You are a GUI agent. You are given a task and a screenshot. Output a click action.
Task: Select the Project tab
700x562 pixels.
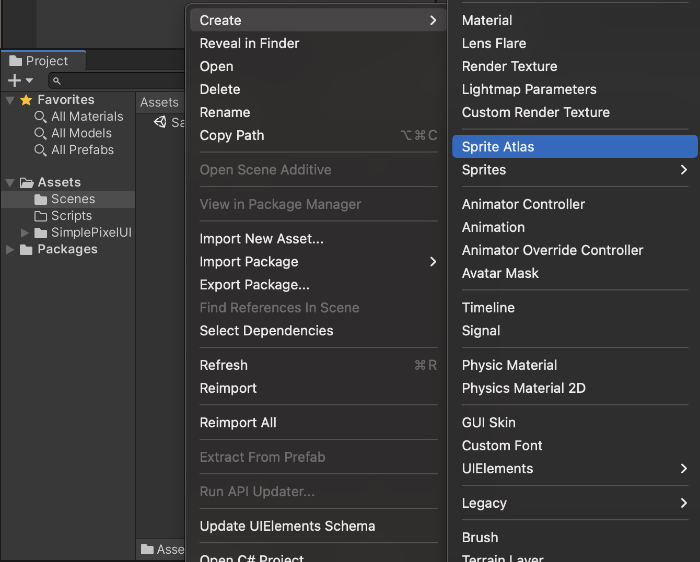(44, 61)
